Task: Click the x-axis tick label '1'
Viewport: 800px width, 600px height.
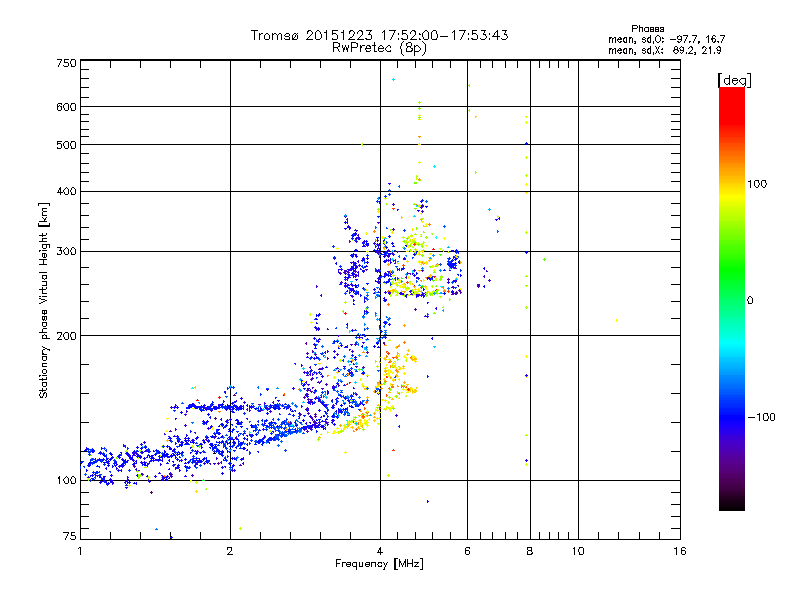Action: pyautogui.click(x=80, y=551)
